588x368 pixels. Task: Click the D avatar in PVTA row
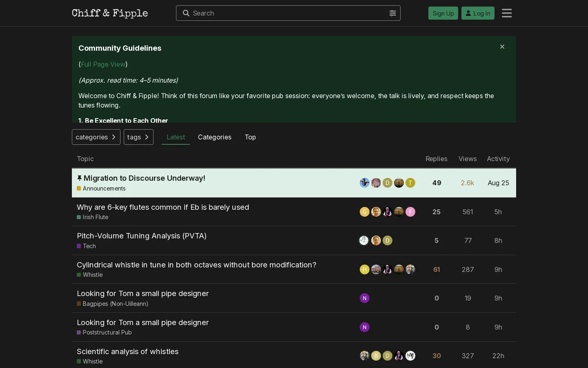click(x=388, y=240)
